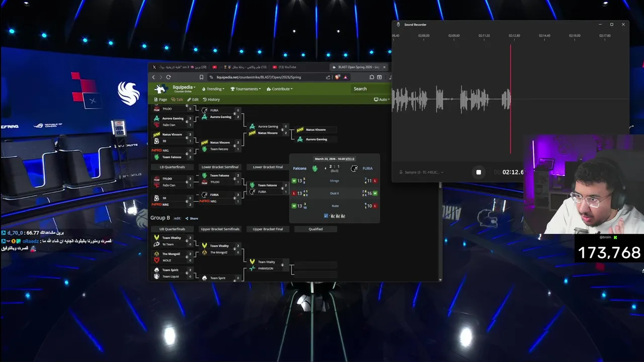Viewport: 644px width, 362px height.
Task: Open the Brave shields icon
Action: coord(337,77)
